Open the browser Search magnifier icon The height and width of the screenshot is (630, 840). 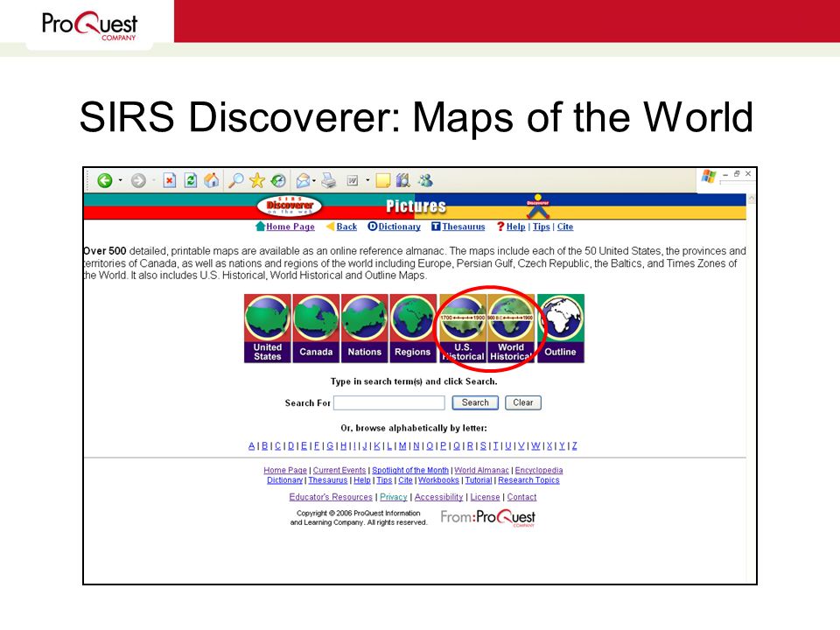[x=235, y=180]
